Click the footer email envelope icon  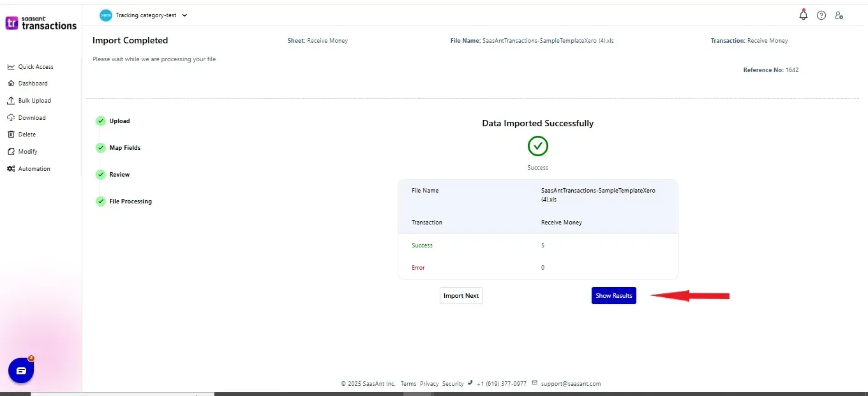(x=535, y=383)
